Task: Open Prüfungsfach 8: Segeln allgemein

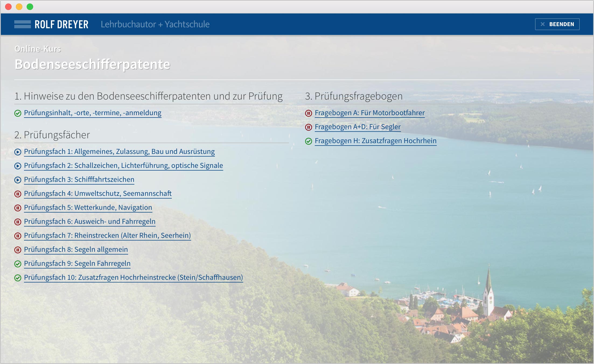Action: tap(76, 249)
